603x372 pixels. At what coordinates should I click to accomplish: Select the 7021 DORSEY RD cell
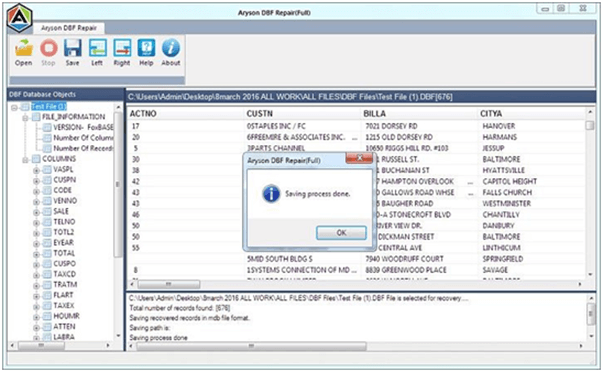[x=391, y=126]
